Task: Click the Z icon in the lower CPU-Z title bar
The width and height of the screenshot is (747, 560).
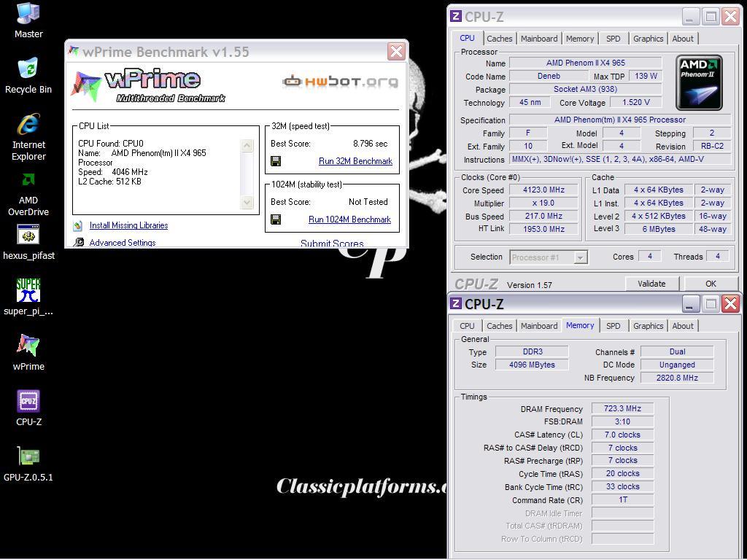Action: [x=456, y=303]
